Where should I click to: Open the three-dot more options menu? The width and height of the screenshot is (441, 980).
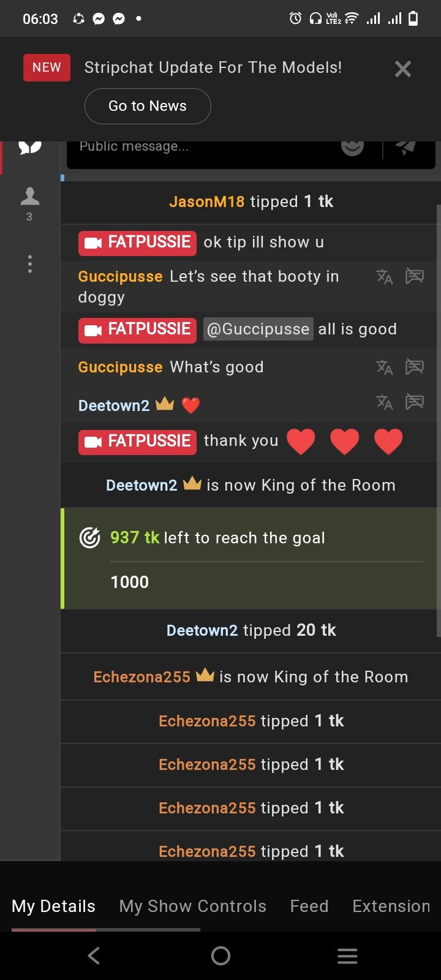tap(29, 264)
